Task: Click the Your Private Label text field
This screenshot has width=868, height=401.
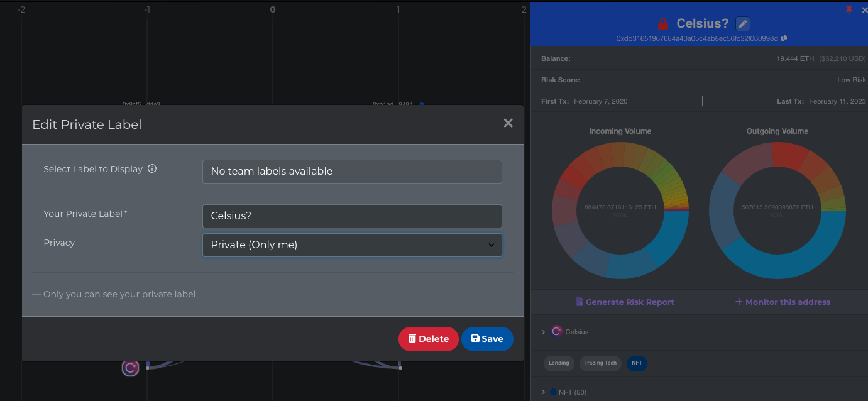Action: pyautogui.click(x=352, y=216)
